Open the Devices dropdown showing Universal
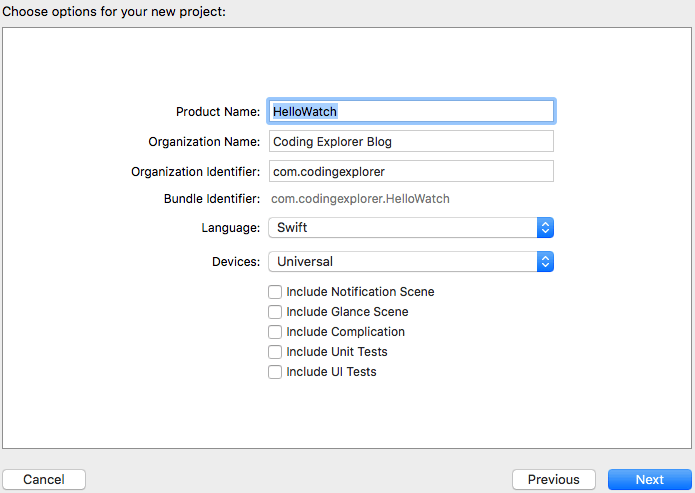The height and width of the screenshot is (493, 695). pos(400,261)
